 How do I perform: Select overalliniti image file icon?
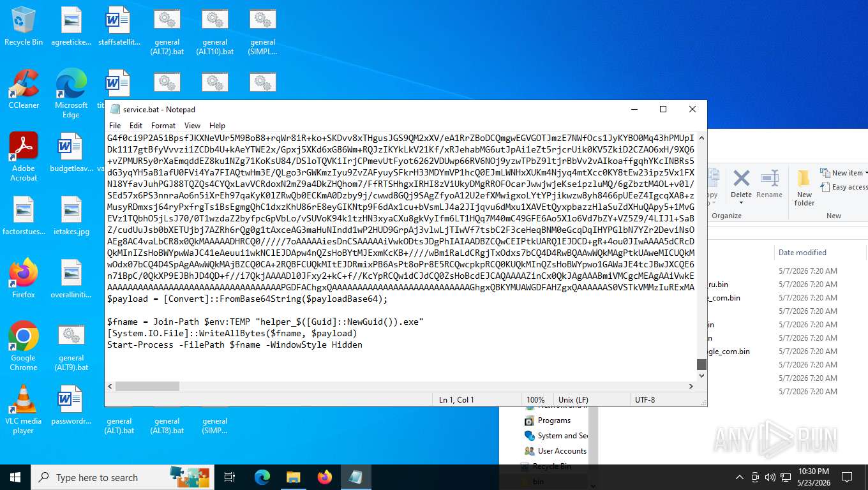click(71, 279)
